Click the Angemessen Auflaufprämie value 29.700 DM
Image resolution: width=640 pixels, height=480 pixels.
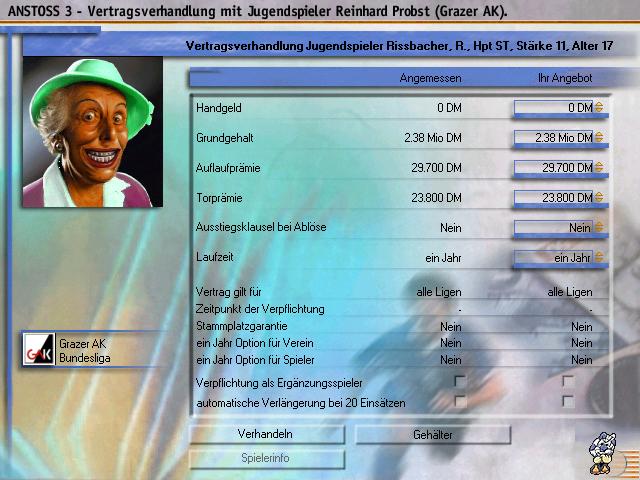pos(436,168)
